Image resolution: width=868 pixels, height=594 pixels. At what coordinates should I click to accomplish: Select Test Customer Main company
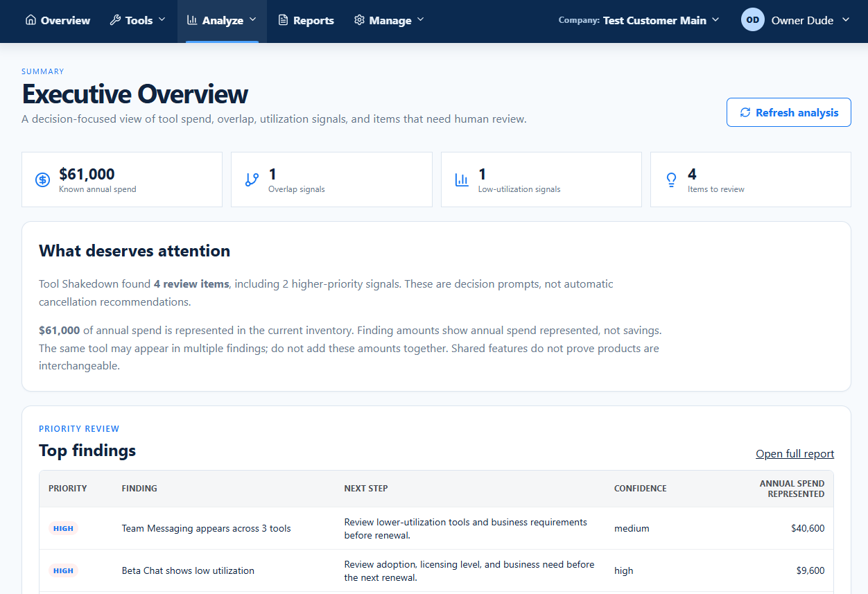pyautogui.click(x=654, y=20)
